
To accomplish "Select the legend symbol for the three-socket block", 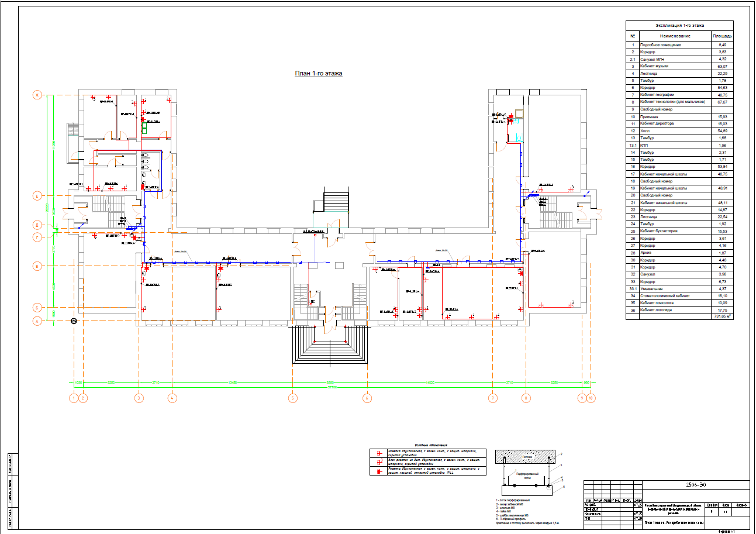I will click(x=379, y=461).
